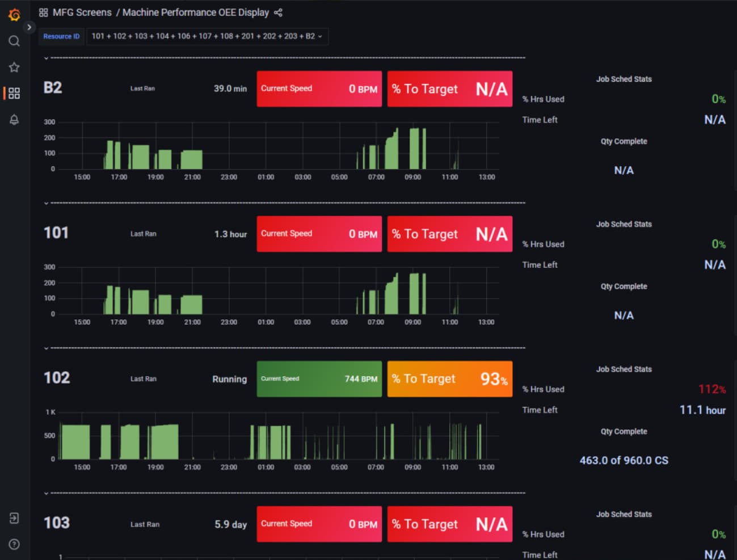
Task: Open the Dashboards grid icon in sidebar
Action: (14, 93)
